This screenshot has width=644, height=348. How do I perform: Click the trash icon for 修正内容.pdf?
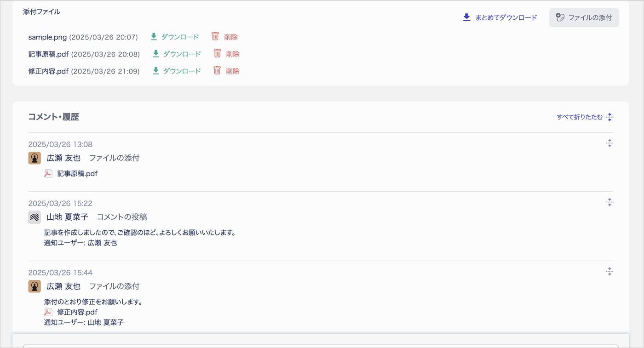pyautogui.click(x=217, y=70)
